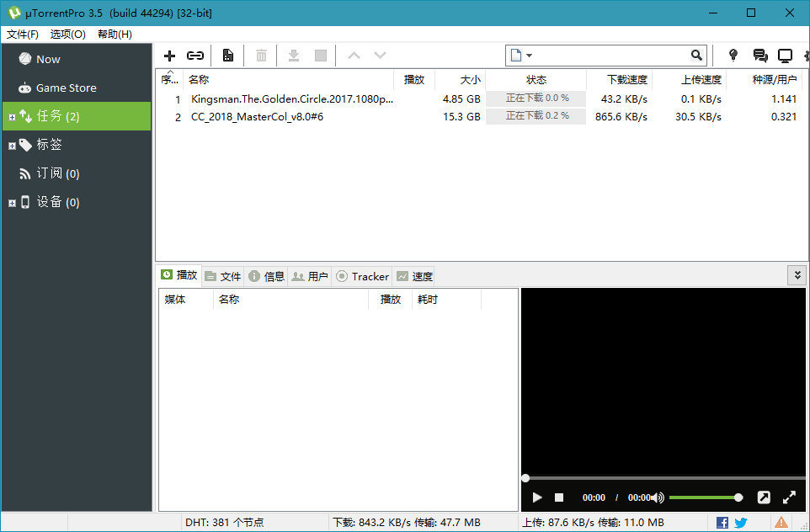Select Game Store in the sidebar
Screen dimensions: 810x532
pos(66,88)
